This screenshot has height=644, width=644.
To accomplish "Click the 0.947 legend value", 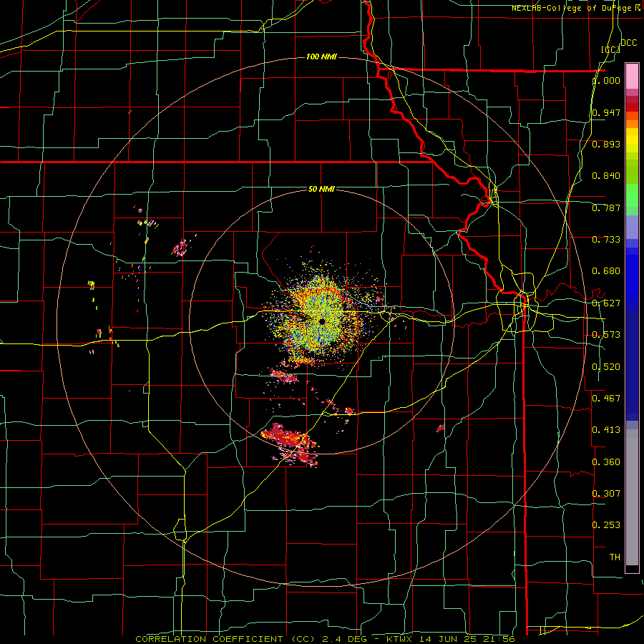I will pos(606,112).
